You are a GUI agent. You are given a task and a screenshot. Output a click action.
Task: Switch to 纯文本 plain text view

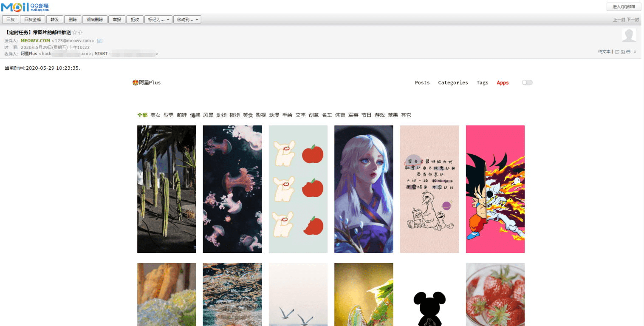(x=604, y=52)
